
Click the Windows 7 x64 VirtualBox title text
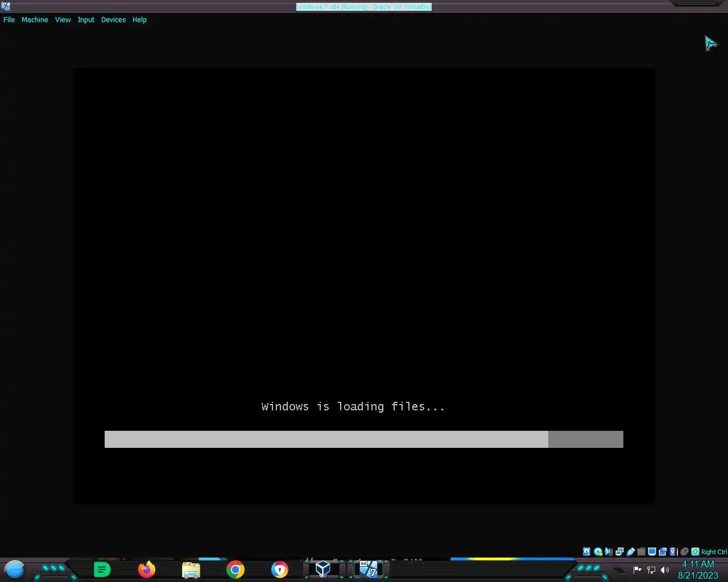pos(364,7)
